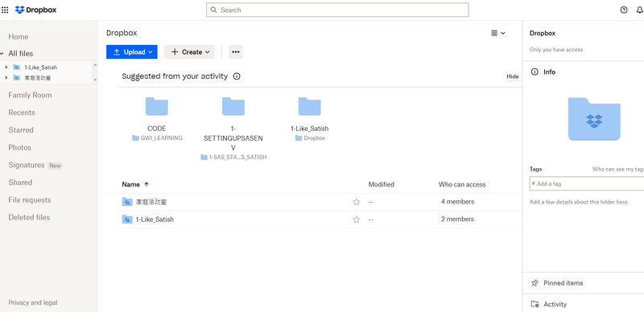This screenshot has height=312, width=644.
Task: Click Add a few details description text
Action: pos(579,202)
